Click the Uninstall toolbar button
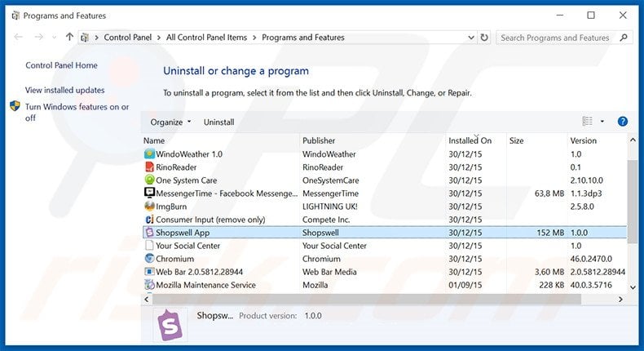644x351 pixels. tap(219, 122)
